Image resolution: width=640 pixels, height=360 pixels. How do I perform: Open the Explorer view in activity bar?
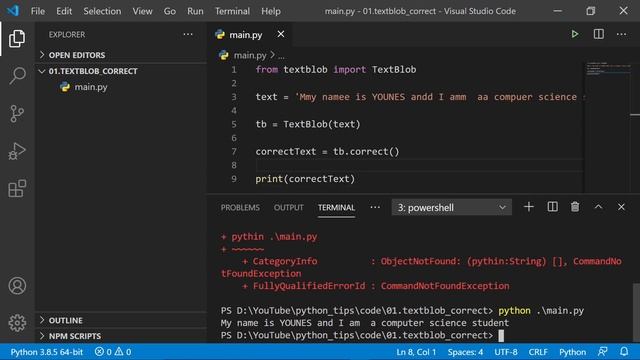[17, 38]
